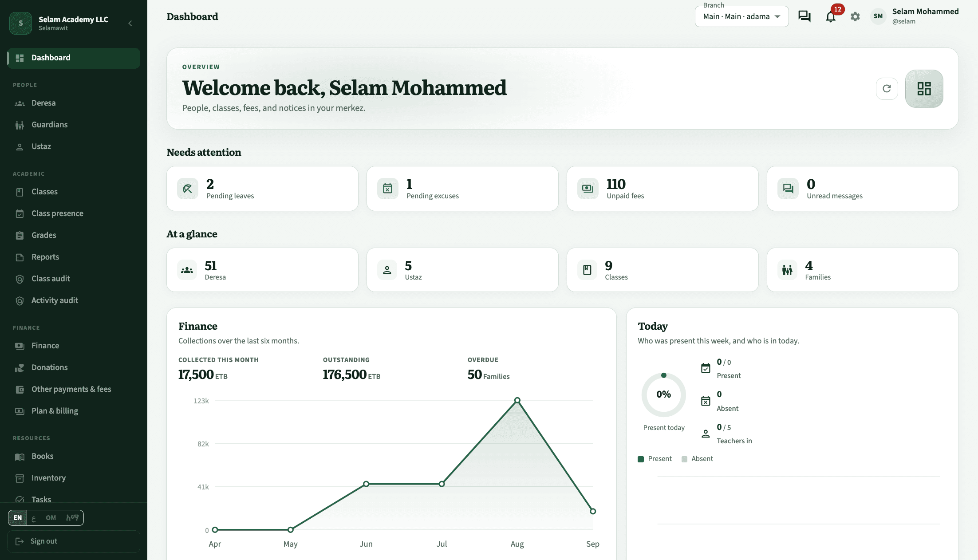Open Inventory in the sidebar
Image resolution: width=978 pixels, height=560 pixels.
tap(74, 478)
